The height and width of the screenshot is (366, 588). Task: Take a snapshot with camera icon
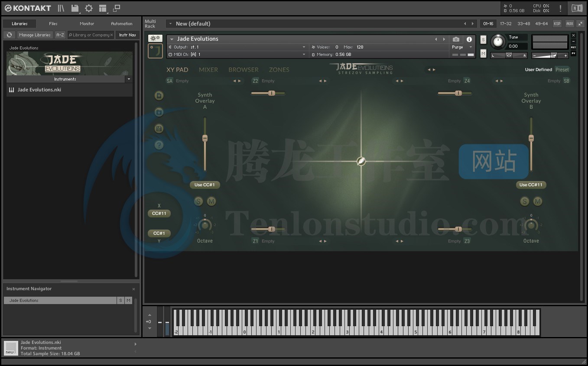456,39
